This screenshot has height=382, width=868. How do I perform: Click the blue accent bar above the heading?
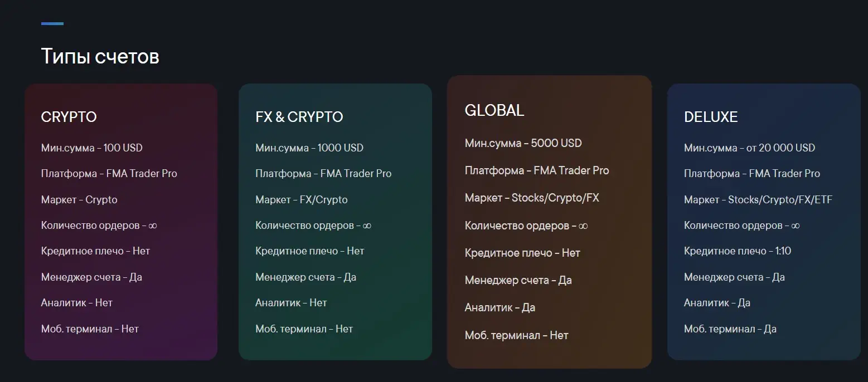pyautogui.click(x=52, y=23)
